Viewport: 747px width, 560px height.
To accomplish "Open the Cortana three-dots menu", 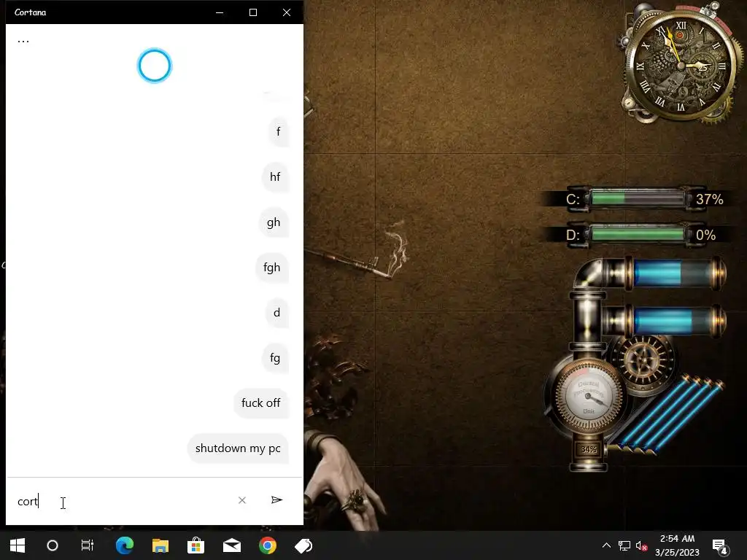I will click(23, 41).
